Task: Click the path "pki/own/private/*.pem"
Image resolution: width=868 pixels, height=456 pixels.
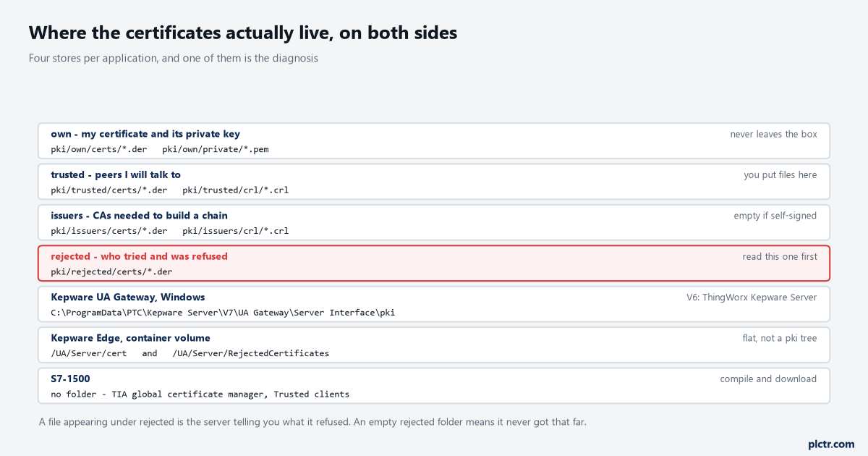Action: point(216,150)
